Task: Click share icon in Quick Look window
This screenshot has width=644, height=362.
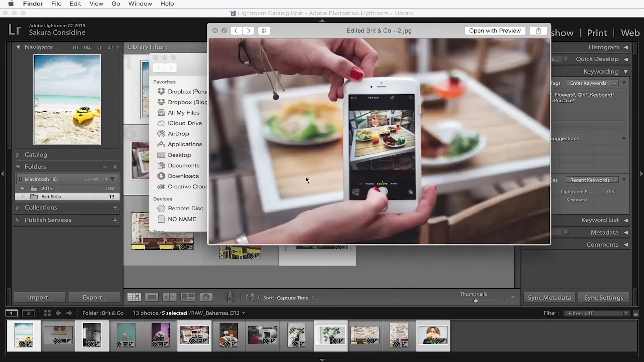Action: pos(538,31)
